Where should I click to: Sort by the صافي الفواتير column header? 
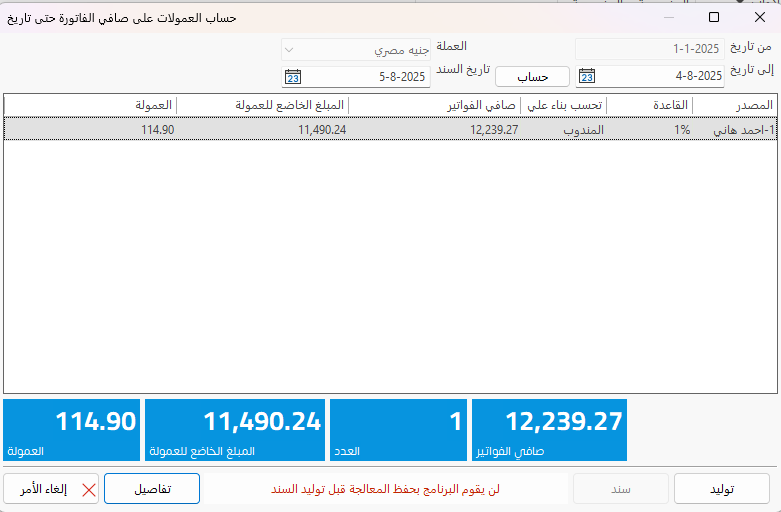click(435, 105)
